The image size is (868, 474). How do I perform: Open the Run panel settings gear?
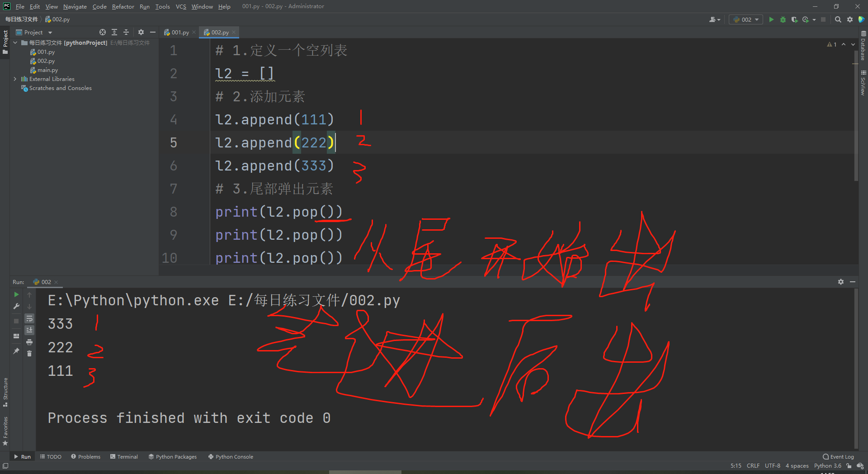pyautogui.click(x=841, y=282)
